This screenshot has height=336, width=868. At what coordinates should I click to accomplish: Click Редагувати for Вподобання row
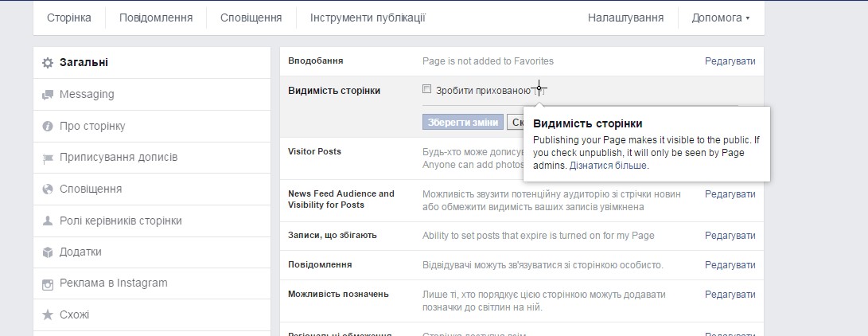730,61
